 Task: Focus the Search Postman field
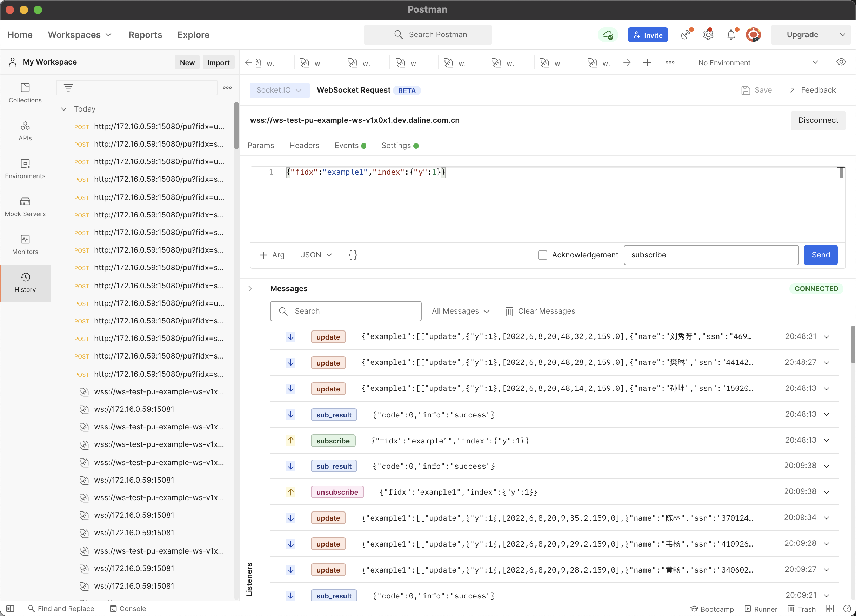click(x=428, y=35)
